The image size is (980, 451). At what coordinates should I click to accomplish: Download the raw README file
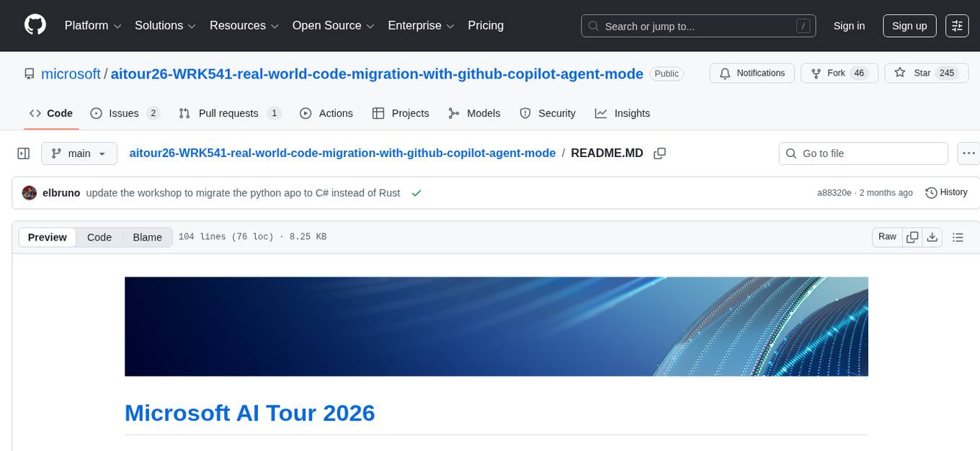[x=932, y=236]
